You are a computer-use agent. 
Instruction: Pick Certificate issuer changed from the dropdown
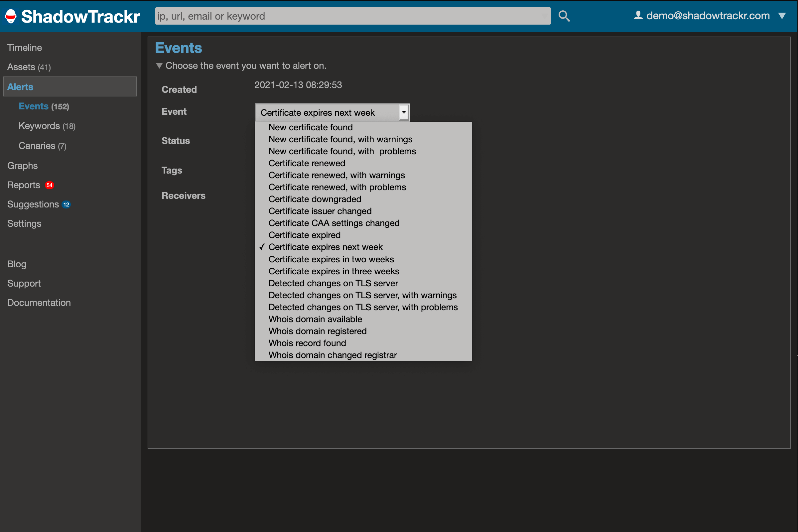pyautogui.click(x=320, y=211)
